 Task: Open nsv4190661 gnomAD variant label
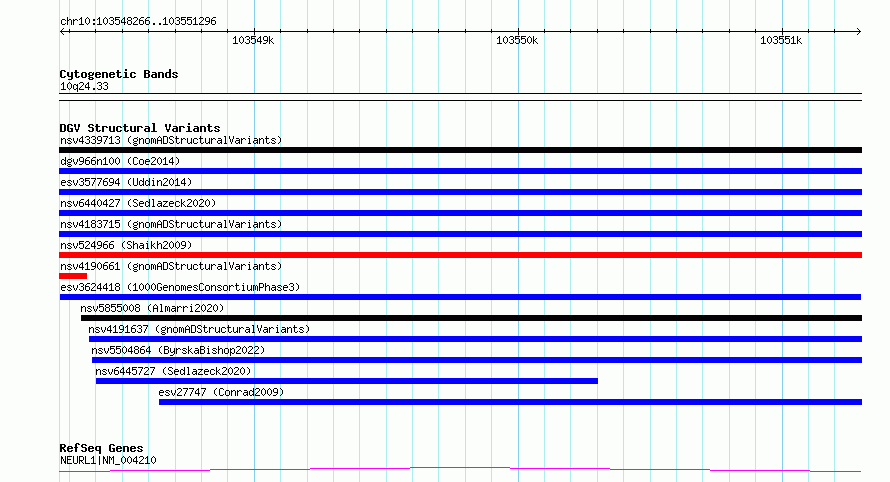[171, 266]
